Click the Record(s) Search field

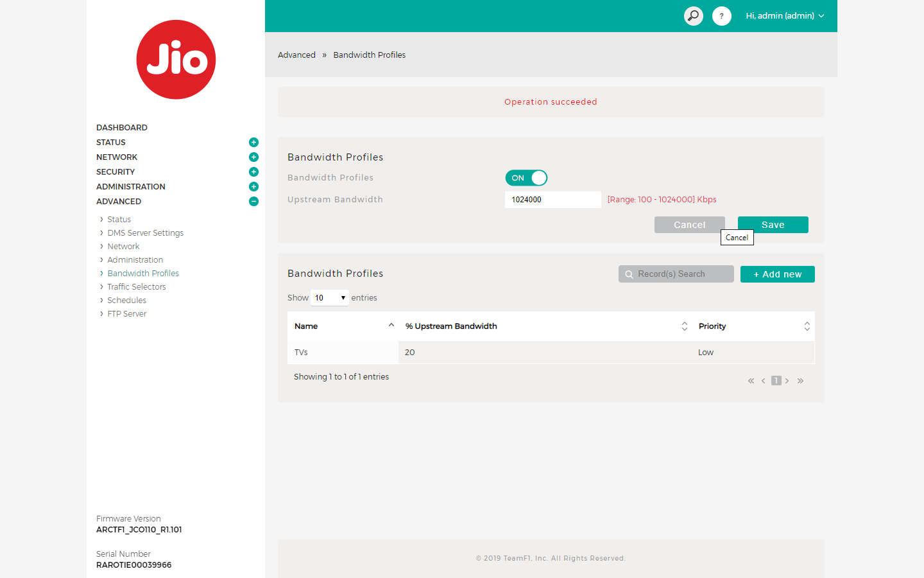pyautogui.click(x=676, y=274)
